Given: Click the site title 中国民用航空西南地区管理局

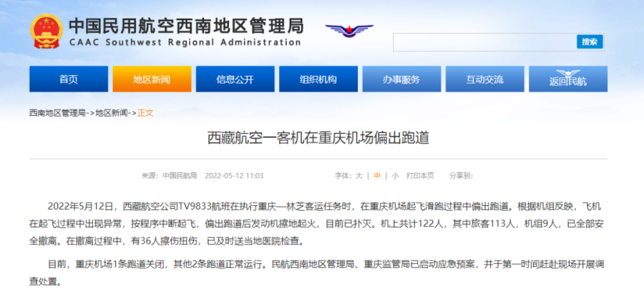Looking at the screenshot, I should [185, 25].
